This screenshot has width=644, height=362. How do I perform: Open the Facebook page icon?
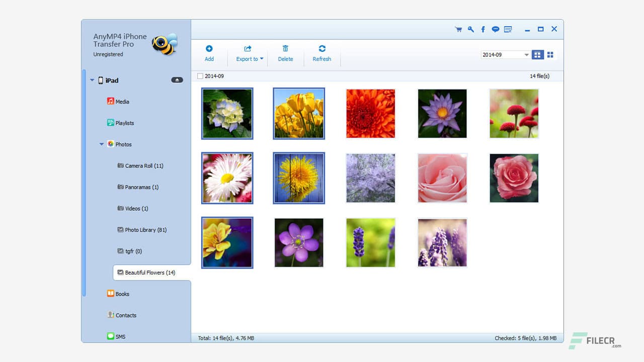pyautogui.click(x=483, y=29)
